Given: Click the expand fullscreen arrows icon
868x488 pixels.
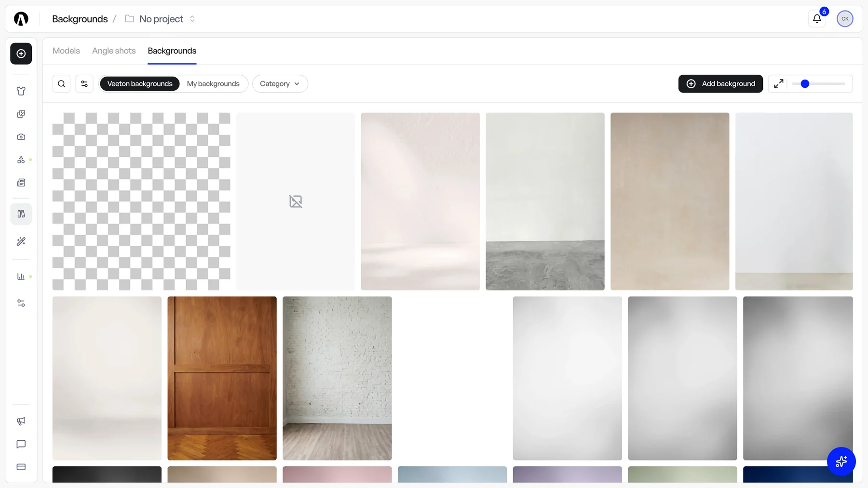Looking at the screenshot, I should click(x=779, y=84).
